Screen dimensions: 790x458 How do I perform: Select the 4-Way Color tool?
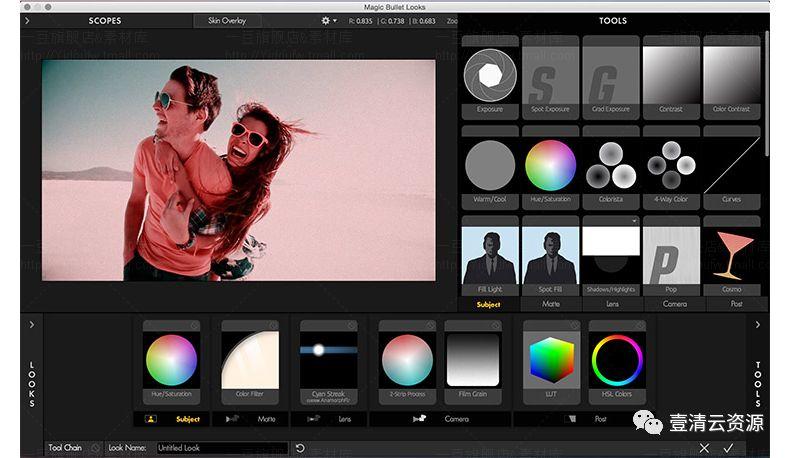click(x=671, y=168)
